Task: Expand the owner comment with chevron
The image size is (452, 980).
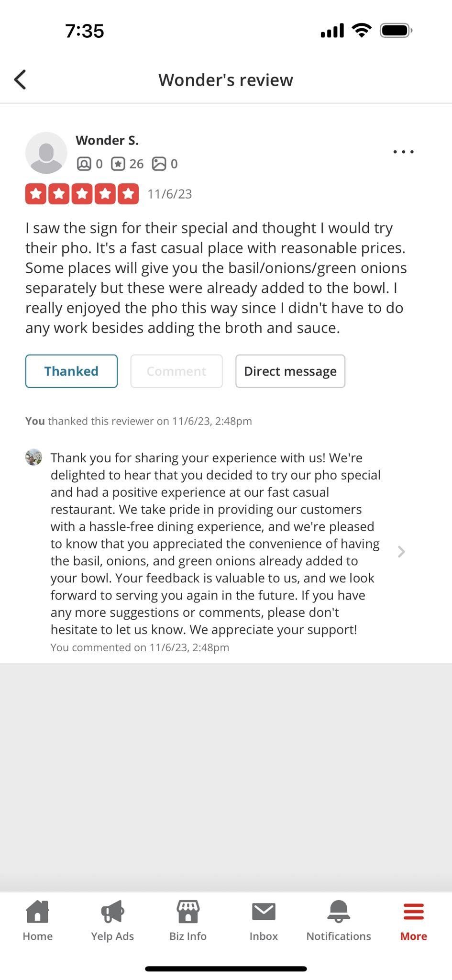Action: click(x=401, y=552)
